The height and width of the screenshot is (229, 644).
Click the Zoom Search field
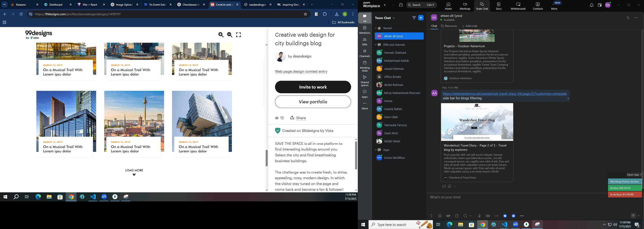click(x=422, y=5)
